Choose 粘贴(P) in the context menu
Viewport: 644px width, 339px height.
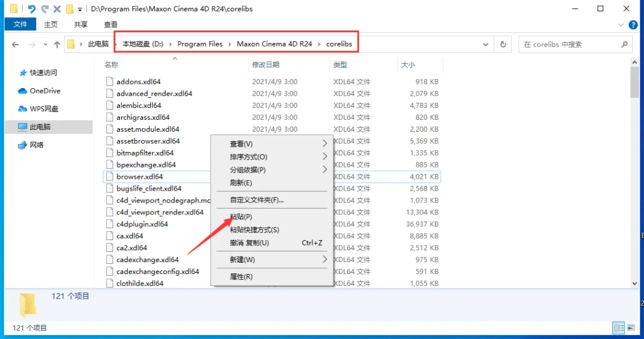point(272,217)
